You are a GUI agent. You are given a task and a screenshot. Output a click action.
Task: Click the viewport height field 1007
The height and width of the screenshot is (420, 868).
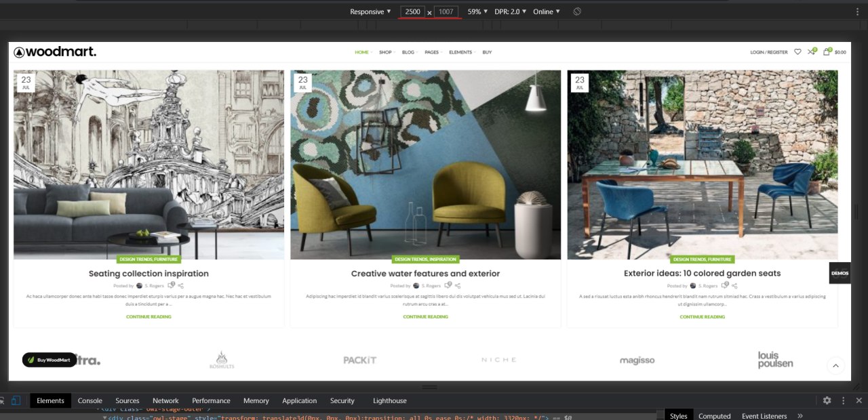tap(446, 12)
